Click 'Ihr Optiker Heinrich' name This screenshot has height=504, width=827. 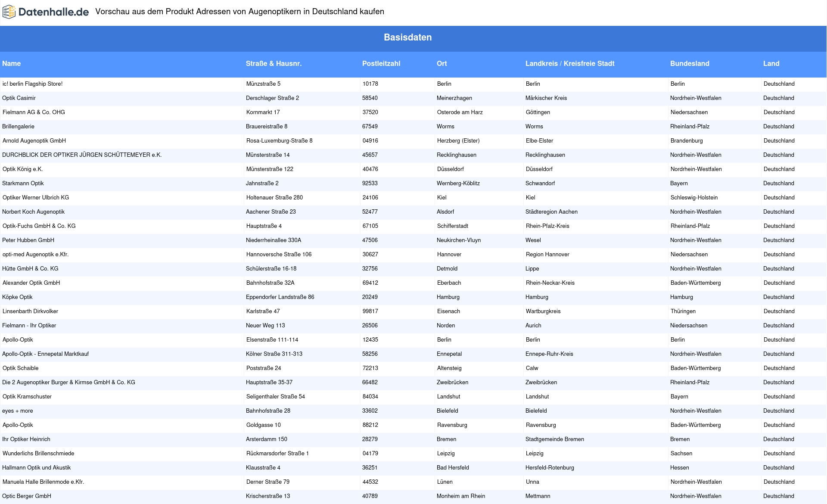tap(26, 439)
